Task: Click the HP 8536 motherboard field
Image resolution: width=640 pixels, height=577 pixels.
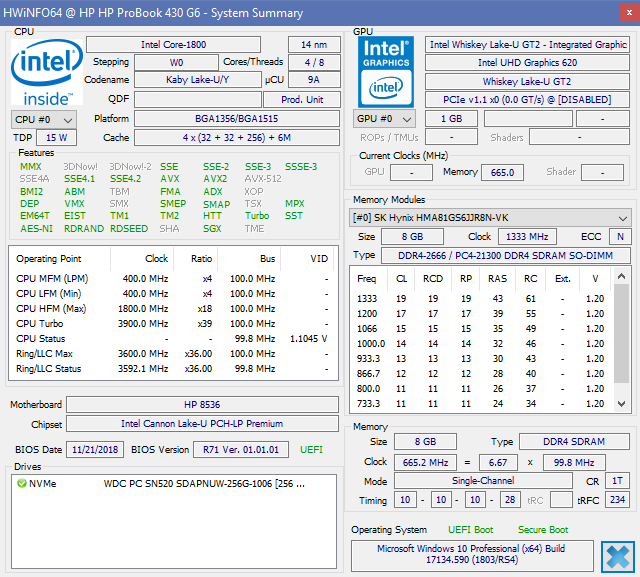Action: (x=202, y=404)
